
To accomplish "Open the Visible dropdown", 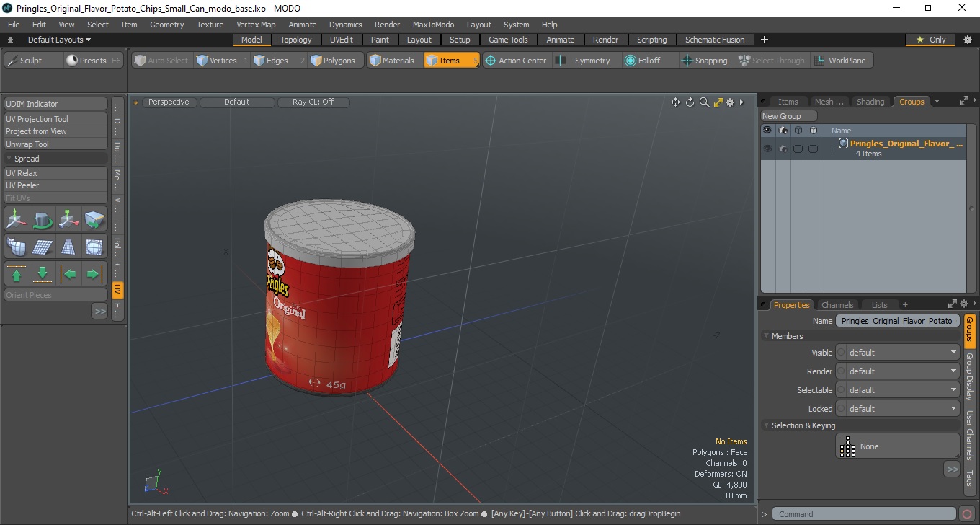I will (897, 353).
